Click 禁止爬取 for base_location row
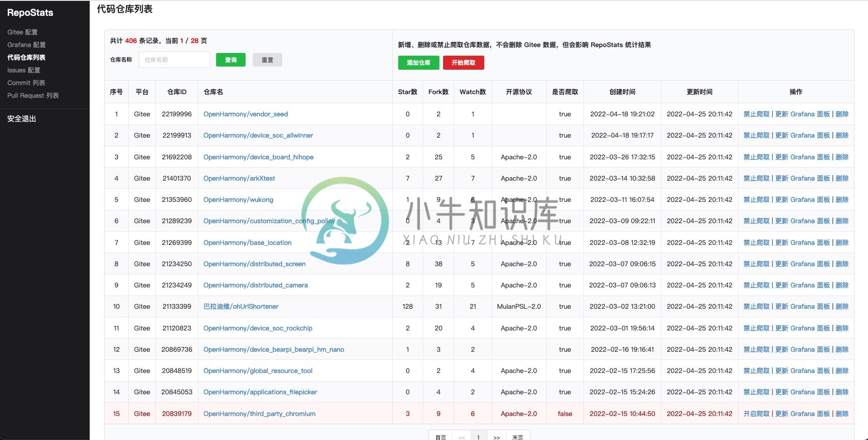 point(757,243)
